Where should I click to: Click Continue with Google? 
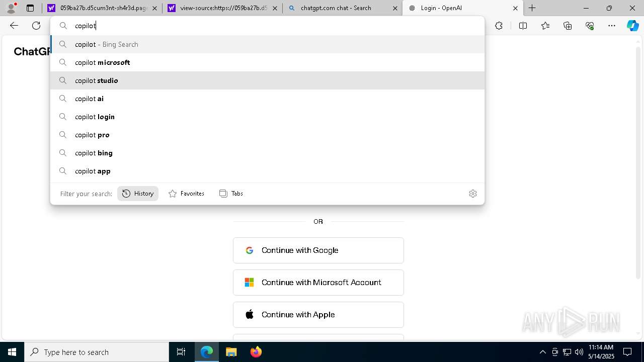[318, 250]
